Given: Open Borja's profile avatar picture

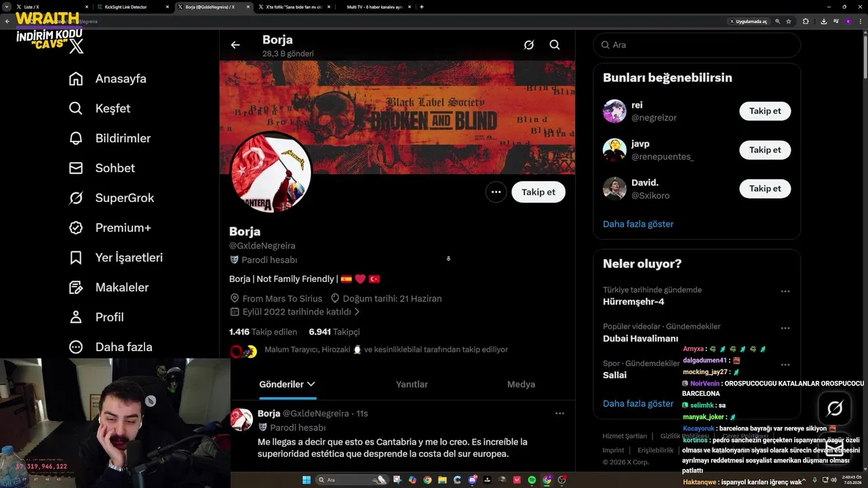Looking at the screenshot, I should tap(271, 173).
